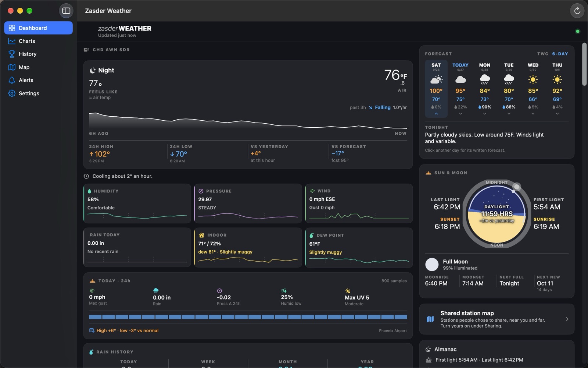Screen dimensions: 588x368
Task: Click the six-hour temperature trend graph
Action: click(248, 121)
